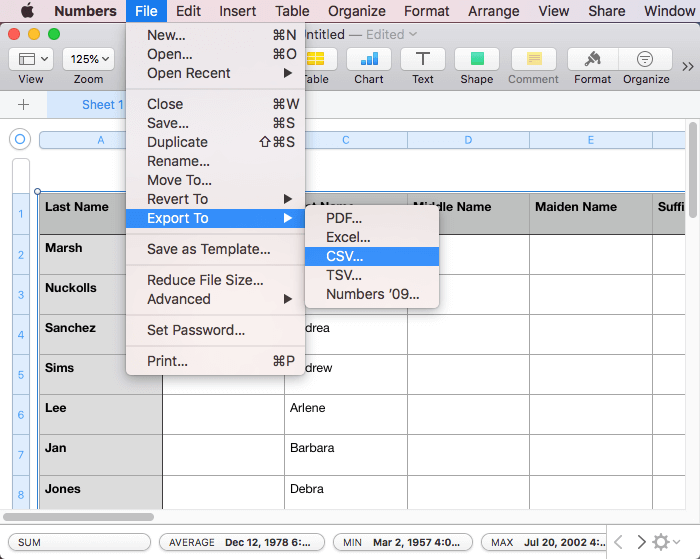Click the table select-all circle handle
Viewport: 700px width, 559px height.
20,139
